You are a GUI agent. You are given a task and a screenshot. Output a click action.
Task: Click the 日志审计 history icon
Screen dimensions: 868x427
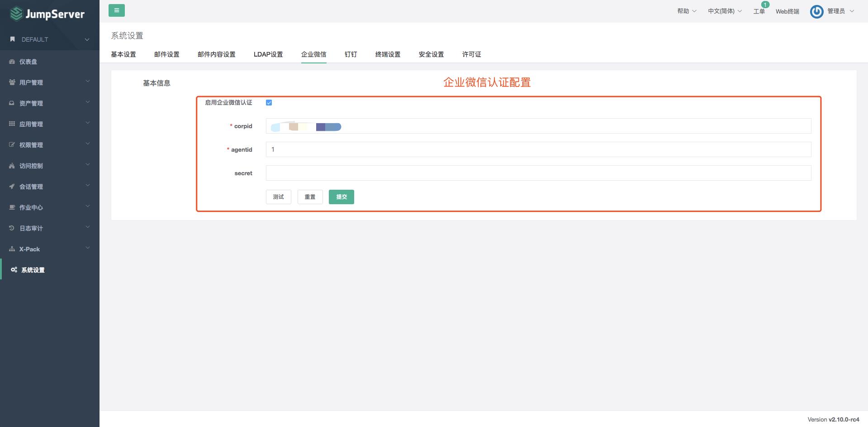click(12, 228)
